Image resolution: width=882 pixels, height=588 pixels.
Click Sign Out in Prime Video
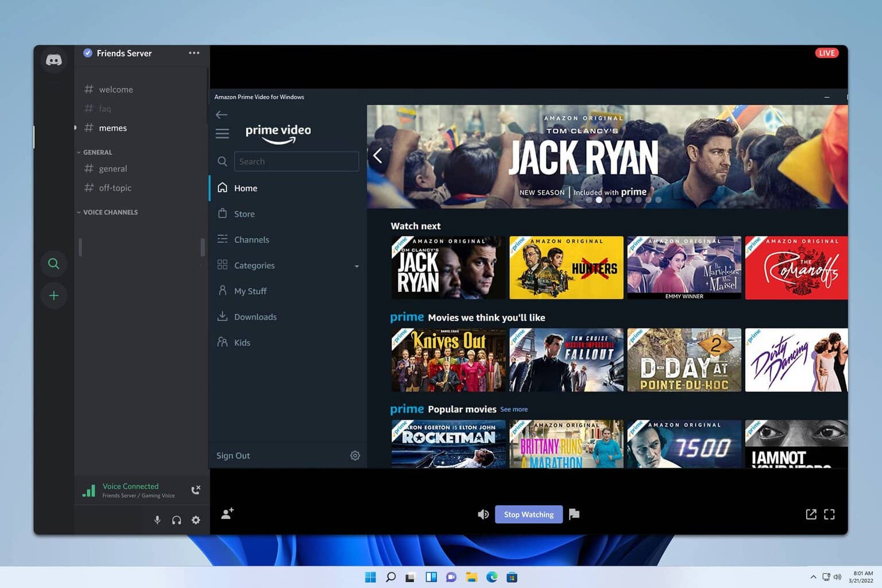tap(233, 455)
